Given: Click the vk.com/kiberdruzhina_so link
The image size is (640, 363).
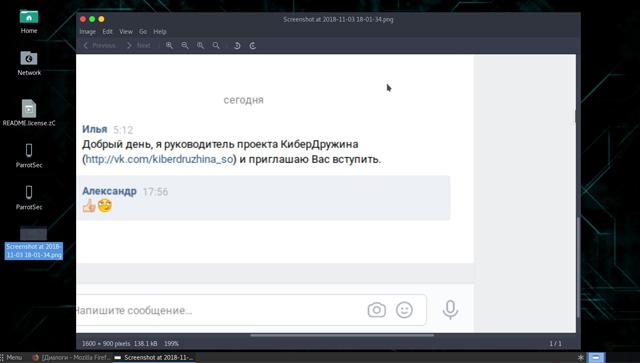Looking at the screenshot, I should tap(159, 159).
